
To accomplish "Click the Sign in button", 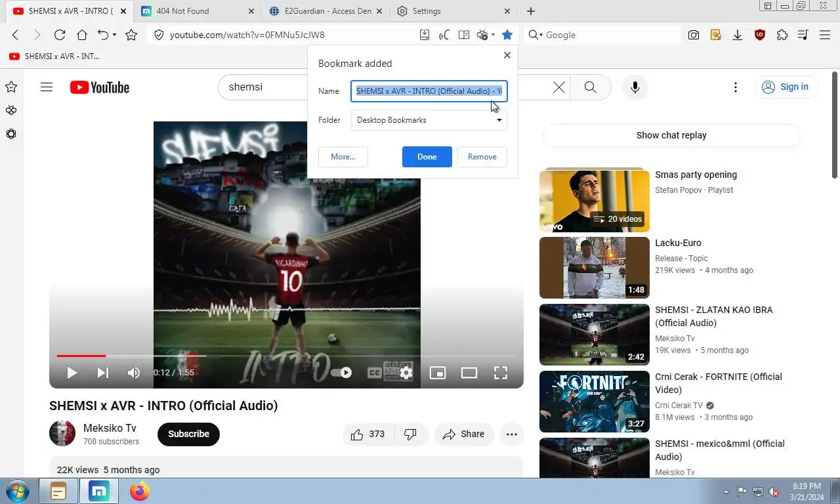I will pyautogui.click(x=786, y=87).
